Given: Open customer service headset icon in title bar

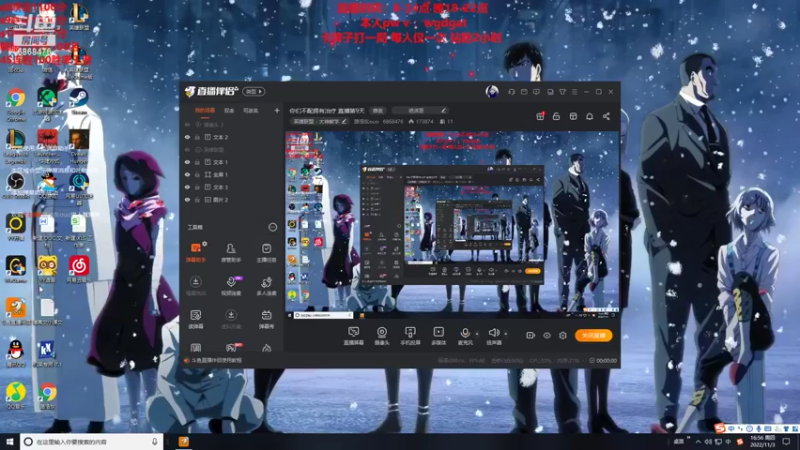Looking at the screenshot, I should 512,92.
